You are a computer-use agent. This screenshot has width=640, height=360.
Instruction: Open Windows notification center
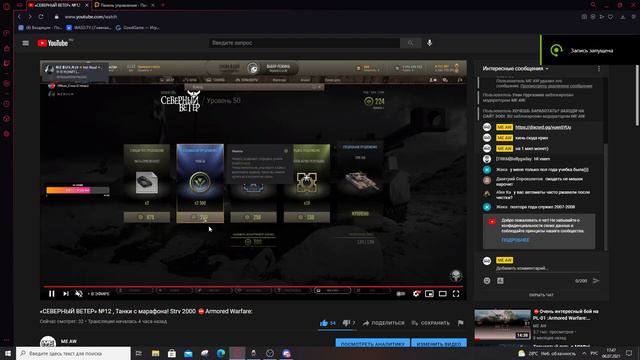(x=629, y=353)
